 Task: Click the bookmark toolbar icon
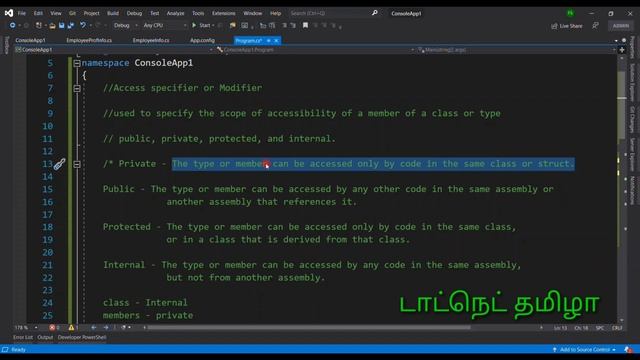click(305, 25)
